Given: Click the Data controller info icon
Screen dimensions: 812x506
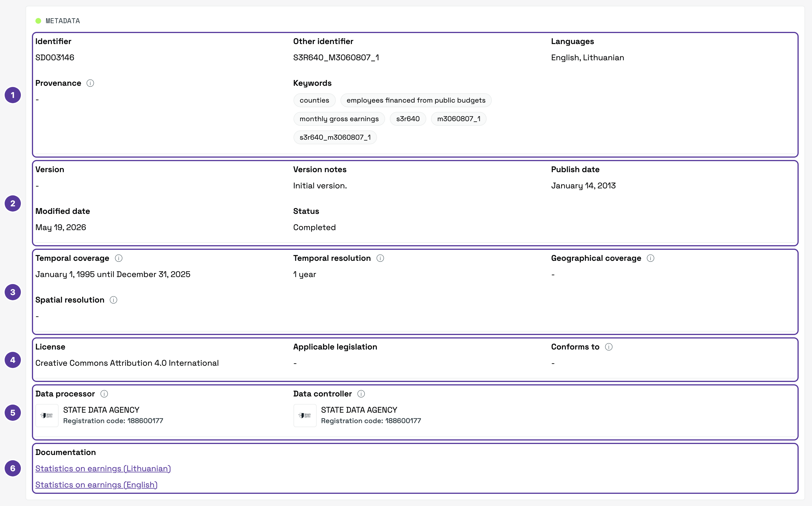Looking at the screenshot, I should pyautogui.click(x=361, y=394).
